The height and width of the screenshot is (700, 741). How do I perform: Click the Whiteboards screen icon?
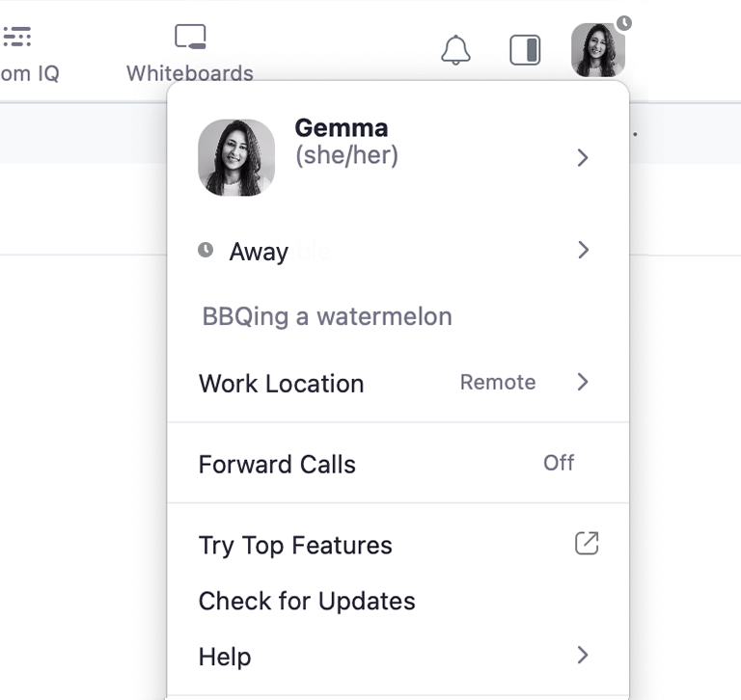click(190, 37)
